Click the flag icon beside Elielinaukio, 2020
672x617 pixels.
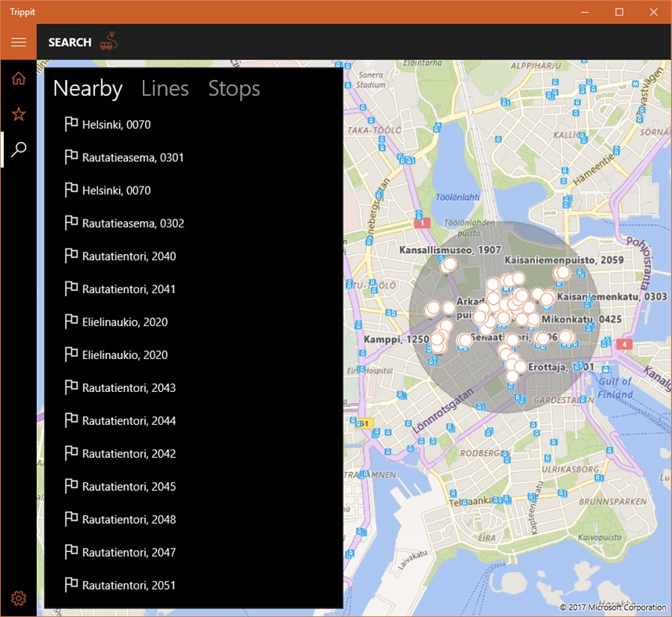pyautogui.click(x=70, y=321)
